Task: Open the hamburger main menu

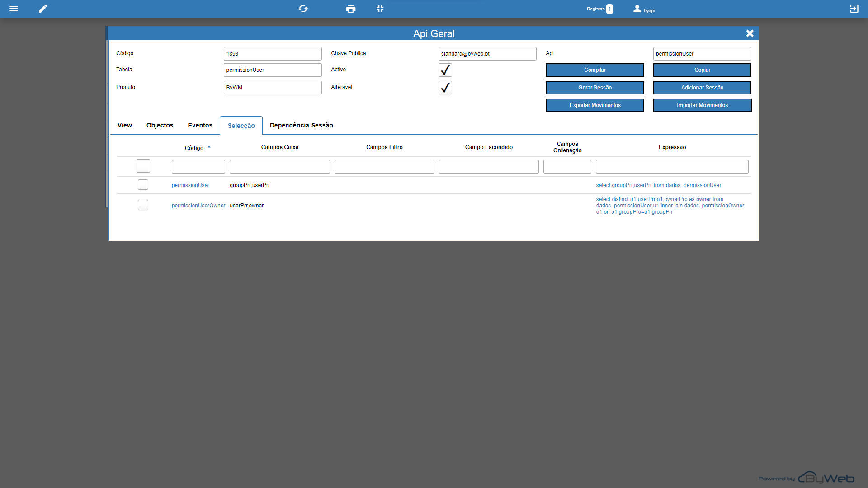Action: click(14, 9)
